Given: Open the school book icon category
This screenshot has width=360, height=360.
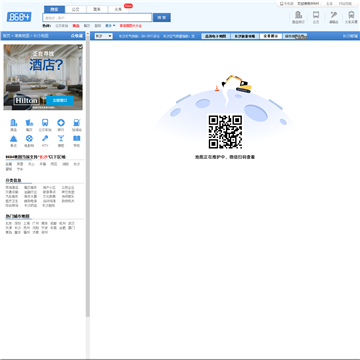Looking at the screenshot, I should click(x=77, y=138).
